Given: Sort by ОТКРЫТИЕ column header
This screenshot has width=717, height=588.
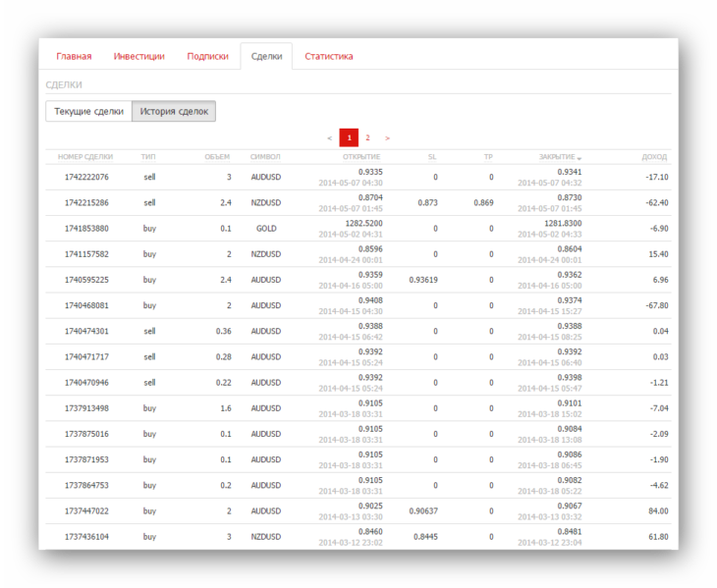Looking at the screenshot, I should click(361, 157).
